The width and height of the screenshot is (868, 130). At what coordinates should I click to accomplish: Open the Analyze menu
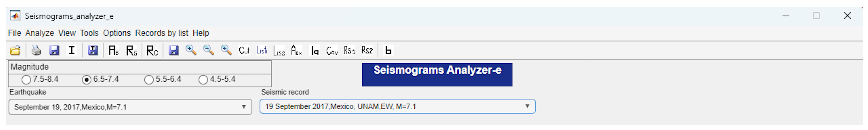pos(39,33)
